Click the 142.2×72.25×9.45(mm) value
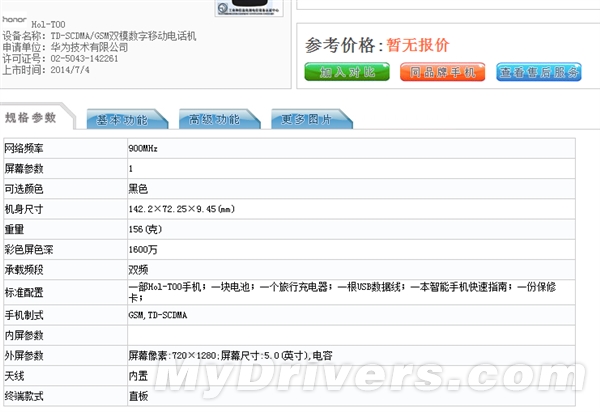The width and height of the screenshot is (600, 412). [x=182, y=209]
